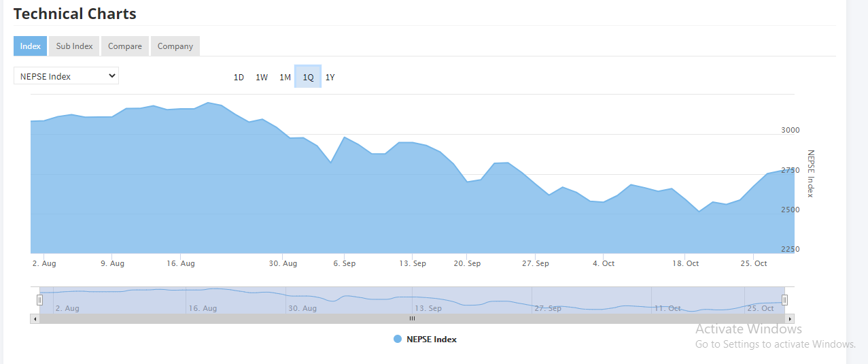Screen dimensions: 868x364
Task: Select the 1M range button
Action: point(285,78)
